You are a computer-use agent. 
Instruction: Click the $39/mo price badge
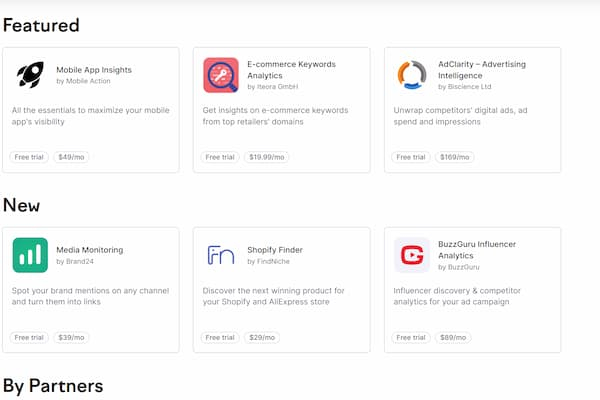click(x=71, y=337)
